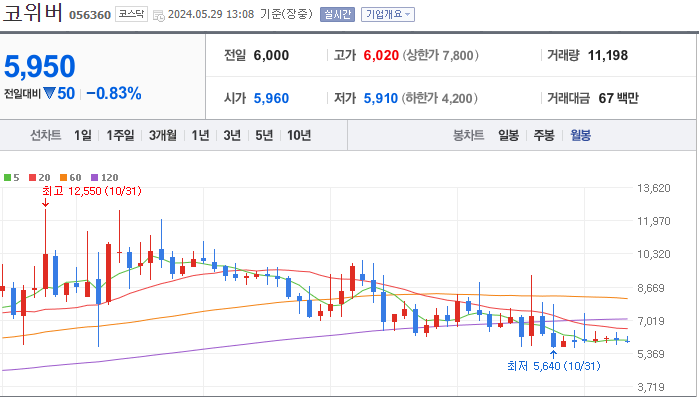Click the stock code 056360
The image size is (699, 397).
pos(90,15)
